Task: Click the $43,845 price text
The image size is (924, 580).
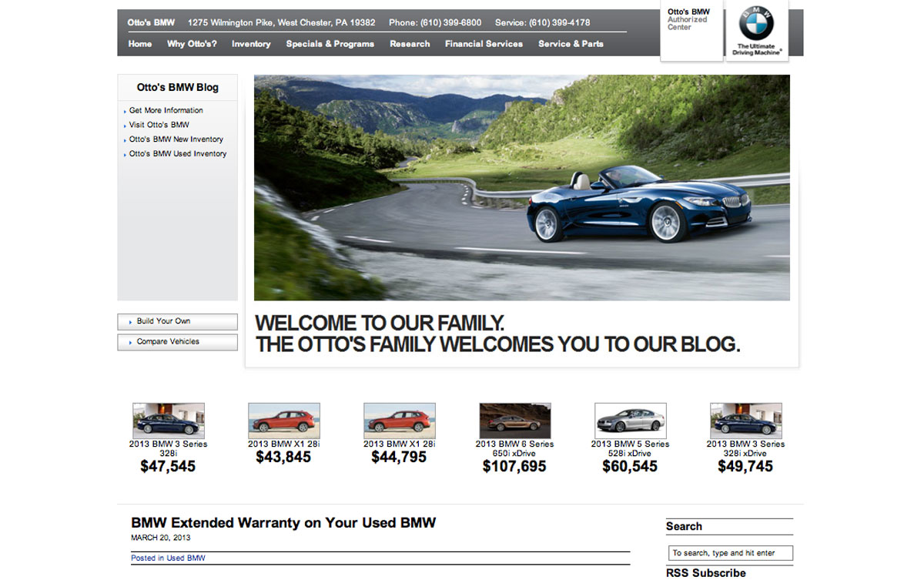Action: point(283,457)
